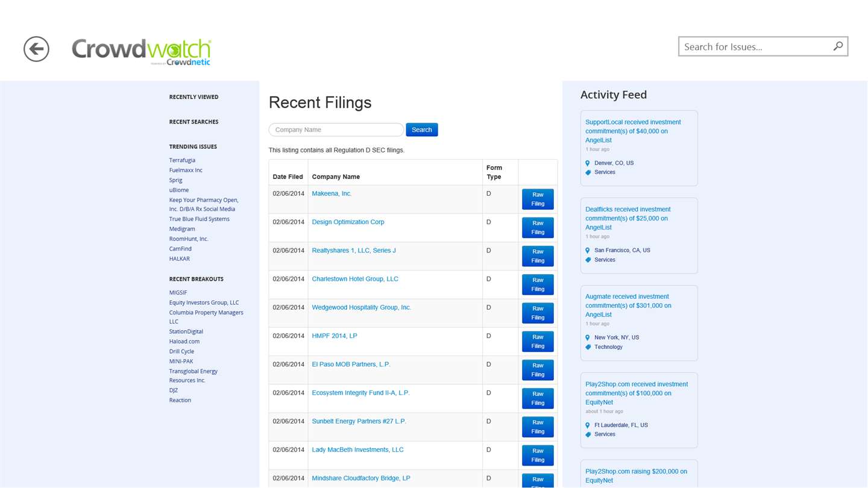Open the MIGSIF recent breakout
Screen dimensions: 868x488
tap(178, 293)
